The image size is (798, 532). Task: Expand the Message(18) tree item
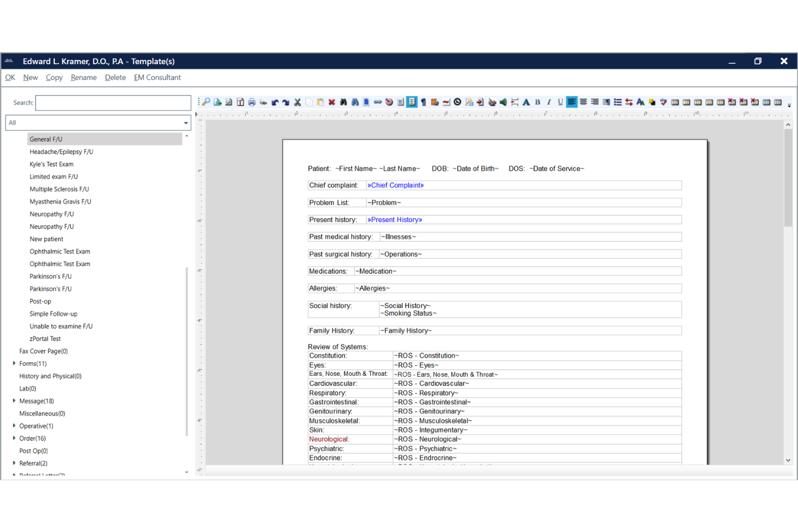[x=14, y=400]
